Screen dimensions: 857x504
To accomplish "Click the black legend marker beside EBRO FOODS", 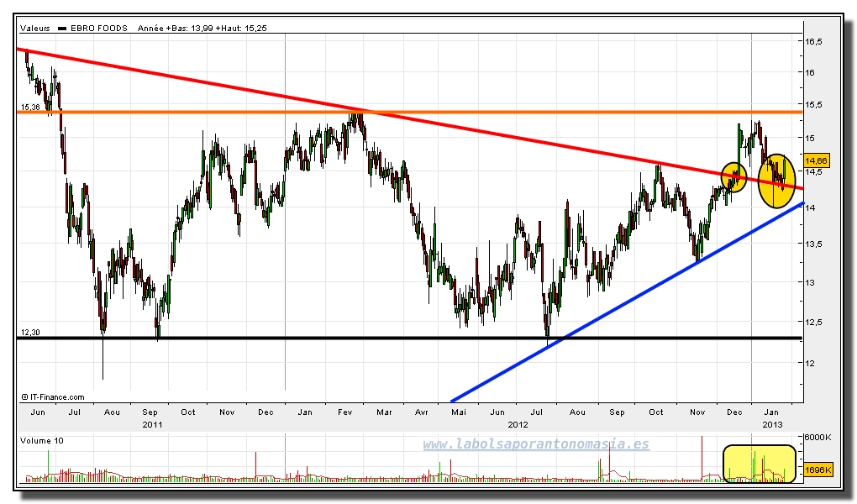I will (x=62, y=29).
